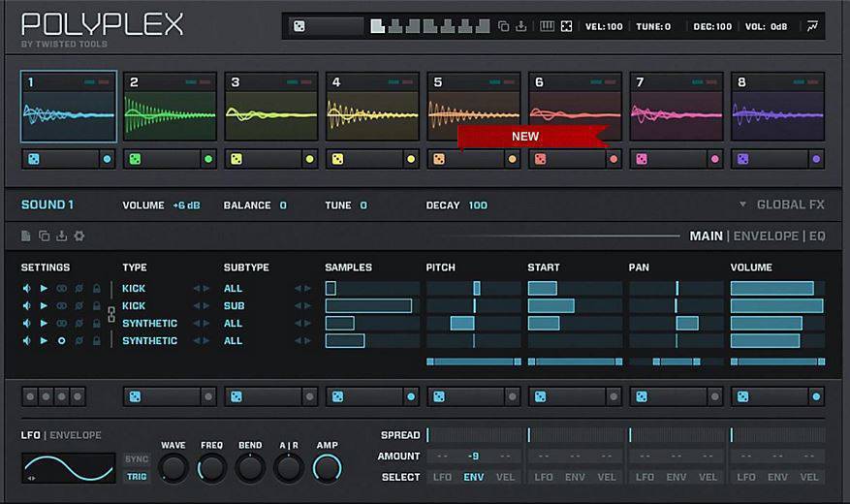Viewport: 850px width, 504px height.
Task: Switch to the EQ tab
Action: coord(817,236)
